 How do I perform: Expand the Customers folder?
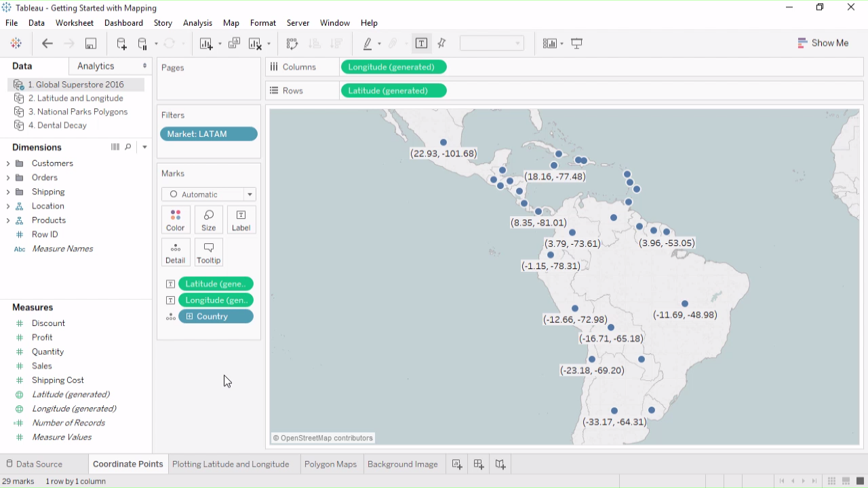pyautogui.click(x=8, y=163)
